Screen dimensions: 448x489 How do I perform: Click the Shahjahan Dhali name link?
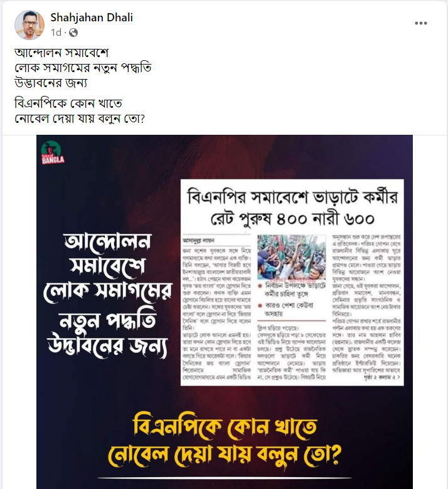pos(92,18)
